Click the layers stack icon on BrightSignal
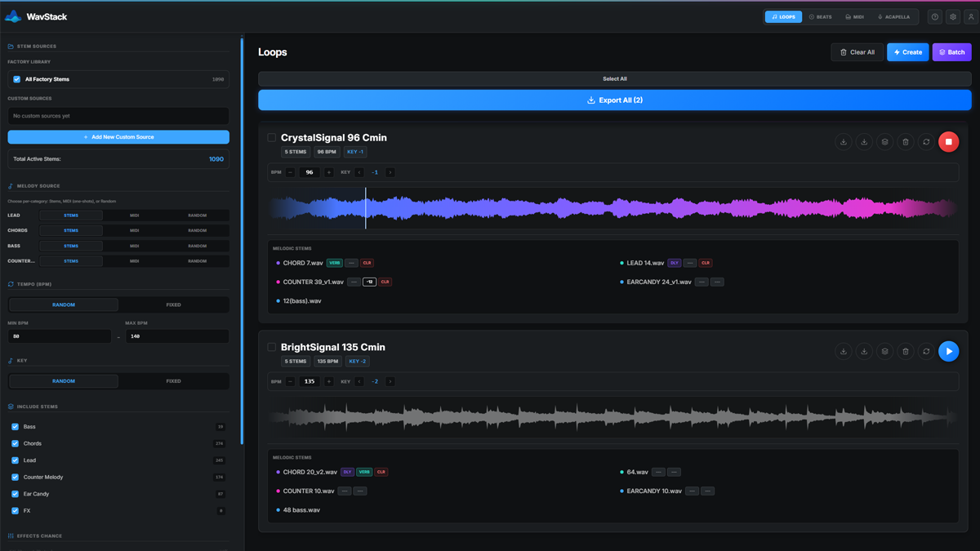980x551 pixels. [x=884, y=351]
